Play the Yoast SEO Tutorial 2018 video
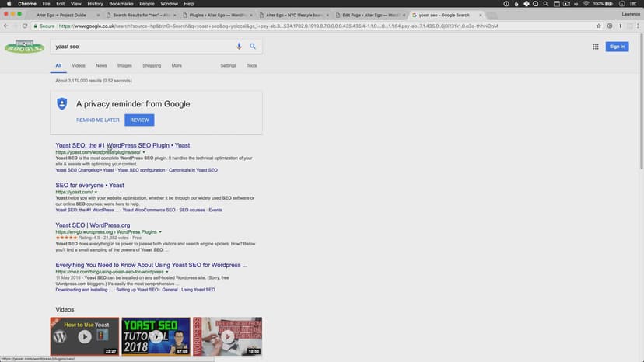 156,336
